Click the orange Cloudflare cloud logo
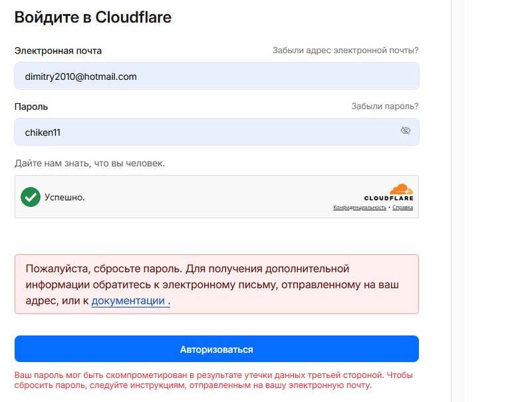 [401, 189]
